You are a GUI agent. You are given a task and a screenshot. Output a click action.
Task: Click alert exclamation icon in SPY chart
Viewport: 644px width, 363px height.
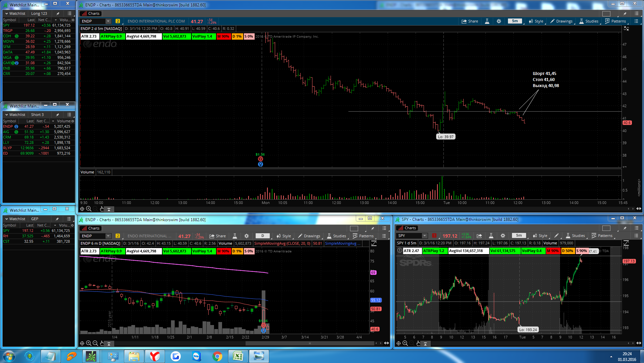pos(400,250)
